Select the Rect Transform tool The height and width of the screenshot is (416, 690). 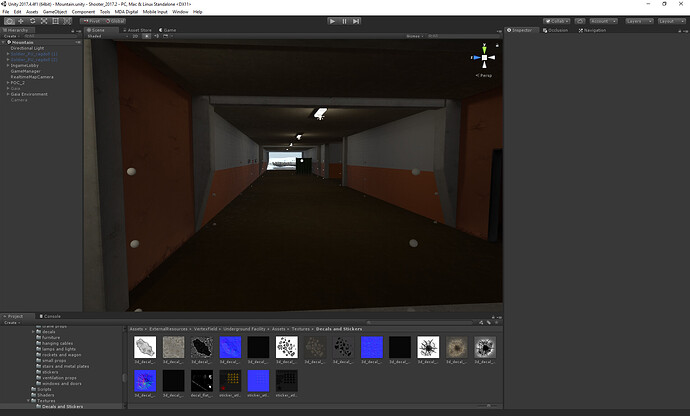pos(55,21)
